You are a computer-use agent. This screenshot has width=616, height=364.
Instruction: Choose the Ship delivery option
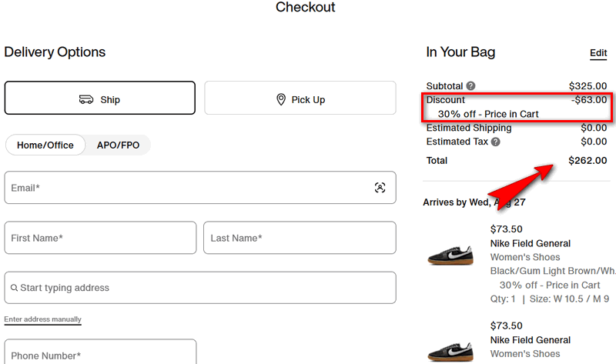pyautogui.click(x=100, y=98)
